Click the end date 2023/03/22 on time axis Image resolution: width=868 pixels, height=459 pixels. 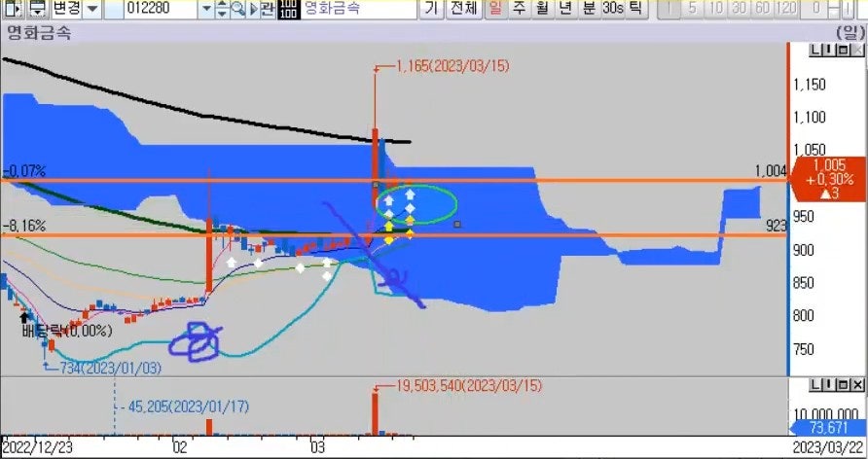pyautogui.click(x=827, y=447)
